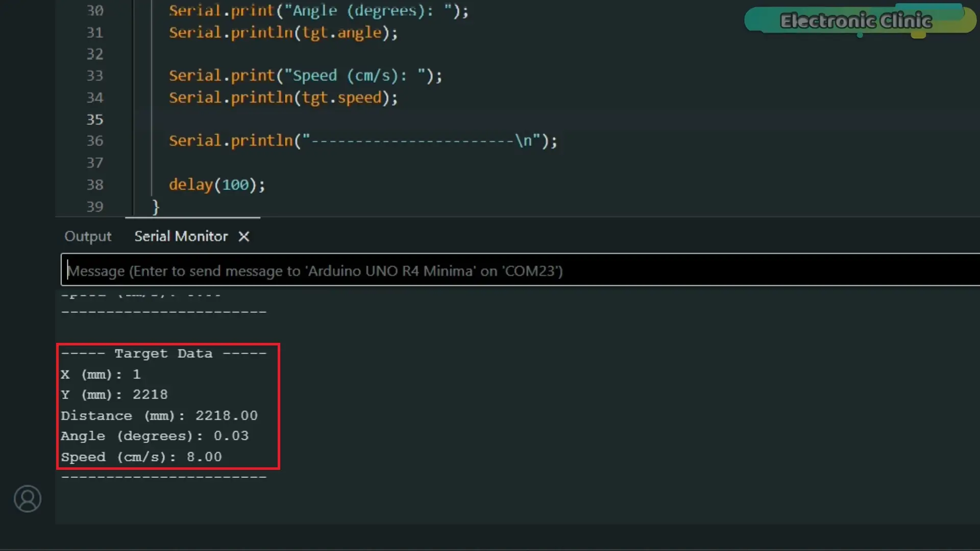980x551 pixels.
Task: Place cursor on the delay(100); line
Action: 217,185
